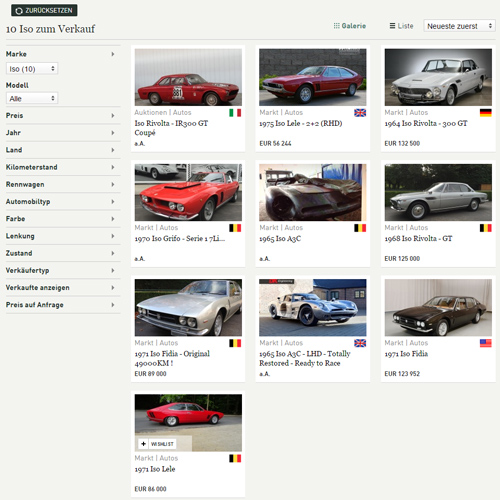The height and width of the screenshot is (500, 500).
Task: Click price EUR 125 000
Action: pyautogui.click(x=402, y=258)
